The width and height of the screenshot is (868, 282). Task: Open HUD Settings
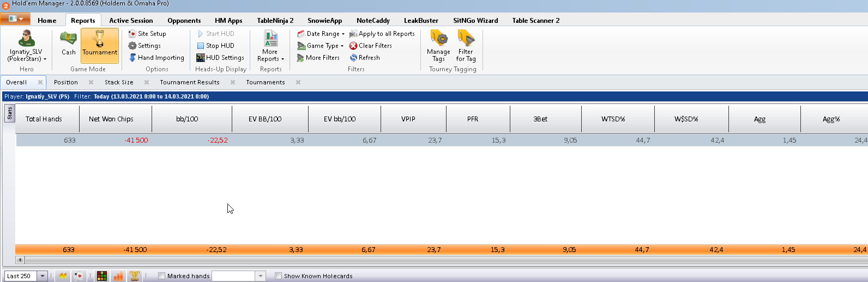[x=220, y=58]
